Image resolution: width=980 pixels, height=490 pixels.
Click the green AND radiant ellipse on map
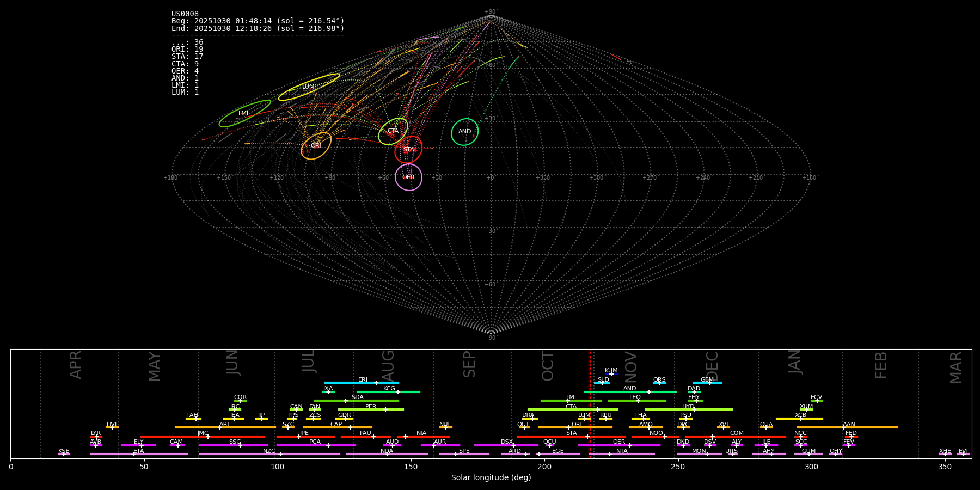(x=464, y=132)
